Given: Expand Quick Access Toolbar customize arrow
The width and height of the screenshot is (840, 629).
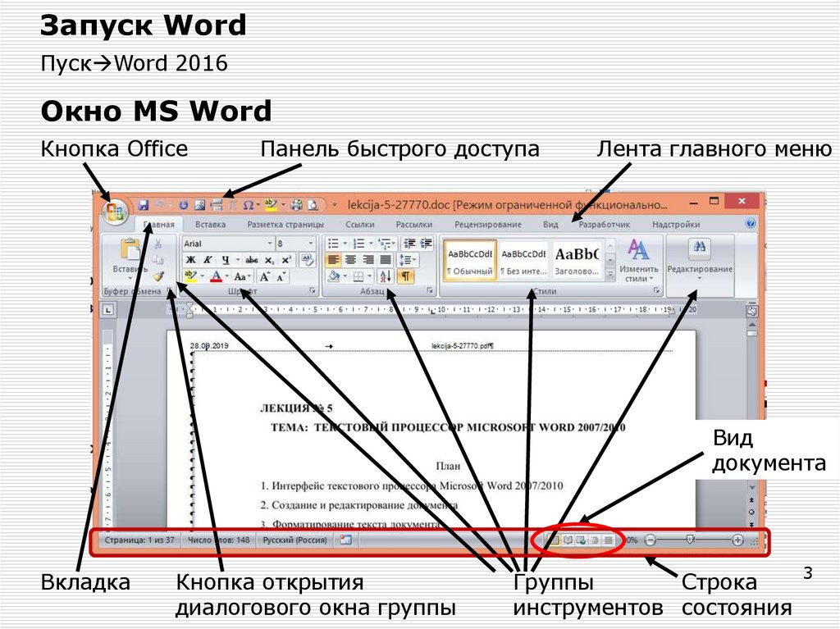Looking at the screenshot, I should (335, 205).
